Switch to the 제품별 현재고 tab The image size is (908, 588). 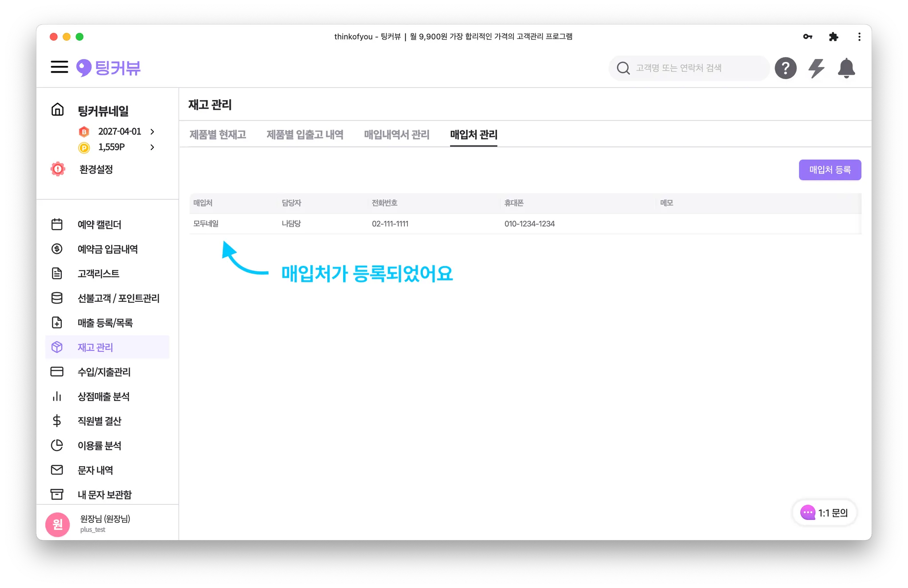click(x=218, y=135)
